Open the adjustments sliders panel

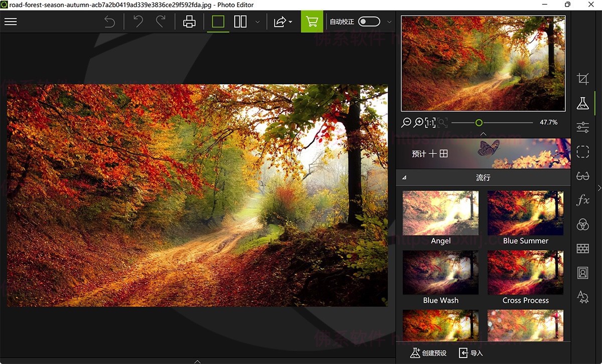pyautogui.click(x=582, y=127)
